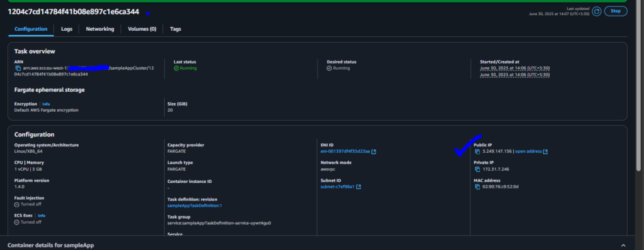Click the task ID heading 1204c7cd14784f41b08e897c1e6ca344
644x250 pixels.
73,13
